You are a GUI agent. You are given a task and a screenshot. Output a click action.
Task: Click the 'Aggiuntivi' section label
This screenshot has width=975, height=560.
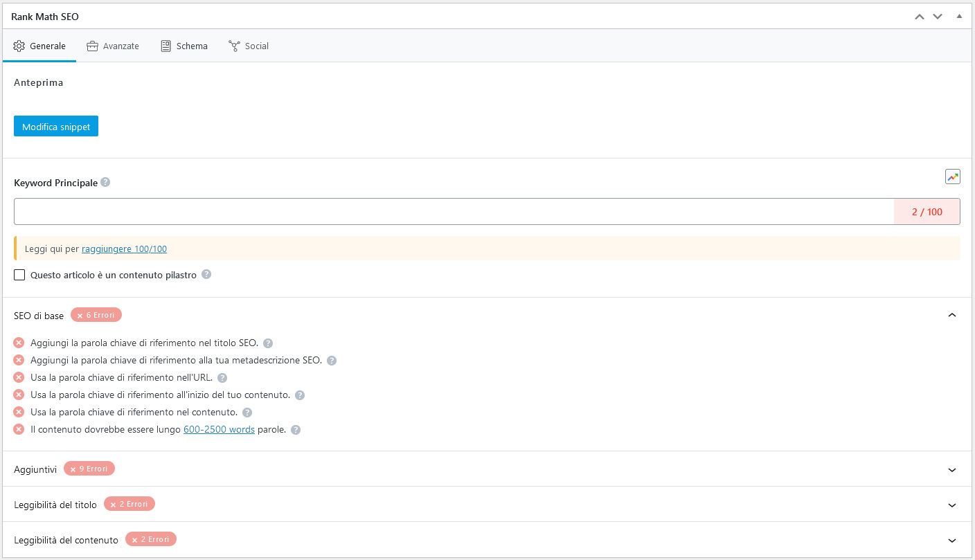pos(35,469)
